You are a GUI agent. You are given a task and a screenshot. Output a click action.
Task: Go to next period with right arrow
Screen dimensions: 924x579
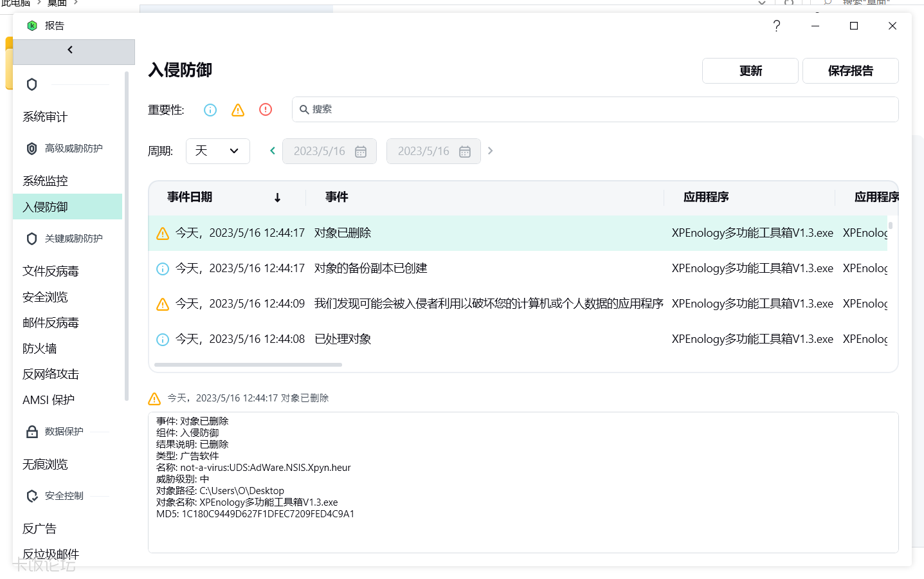pyautogui.click(x=491, y=151)
